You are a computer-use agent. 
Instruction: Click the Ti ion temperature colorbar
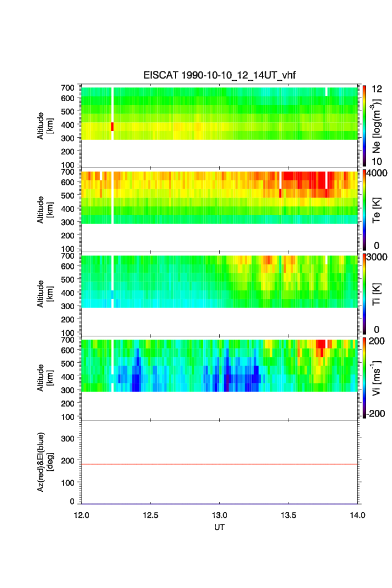(364, 294)
